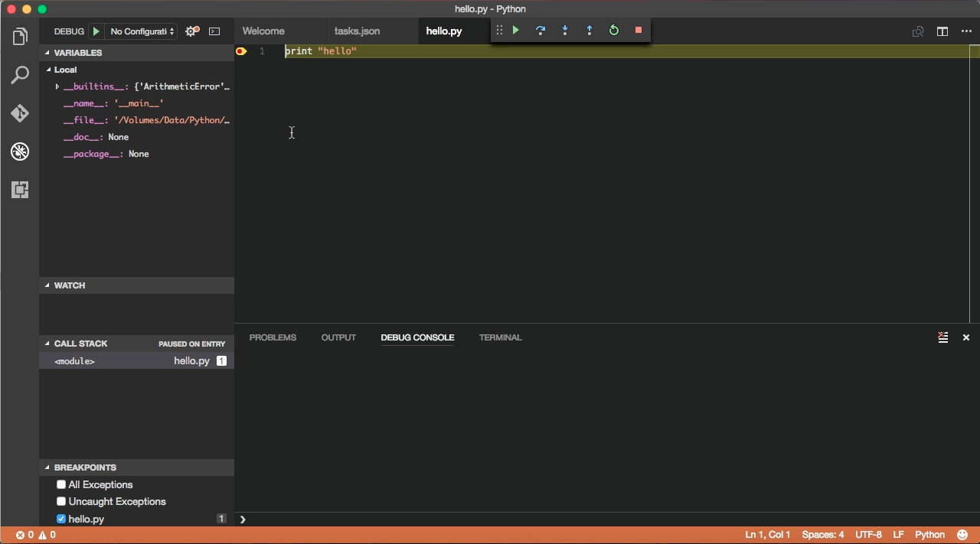Open feedback smiley in status bar
This screenshot has width=980, height=544.
click(x=963, y=536)
